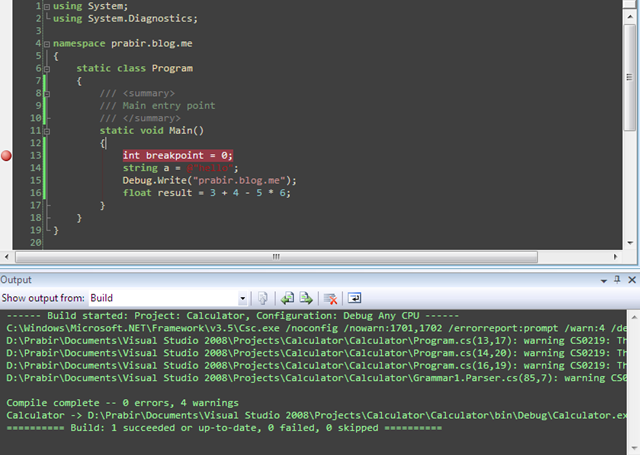Click the Find Message in Code icon
Screen dimensions: 640x455
click(x=262, y=298)
